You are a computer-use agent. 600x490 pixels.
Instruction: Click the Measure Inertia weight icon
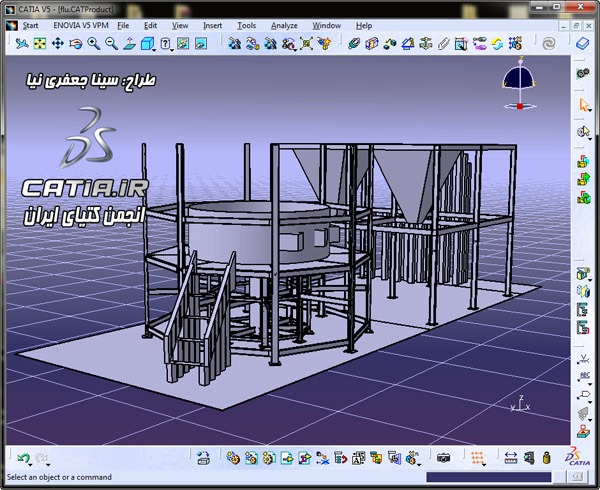[546, 458]
